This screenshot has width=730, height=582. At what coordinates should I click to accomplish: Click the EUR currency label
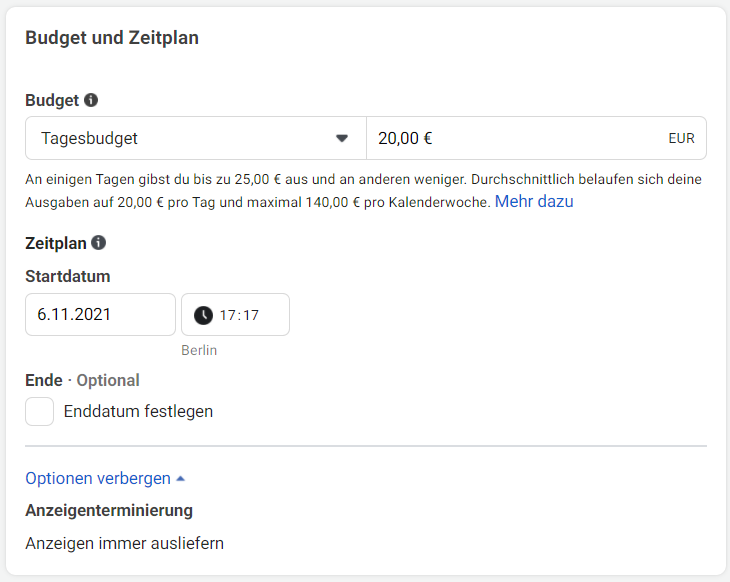point(681,139)
